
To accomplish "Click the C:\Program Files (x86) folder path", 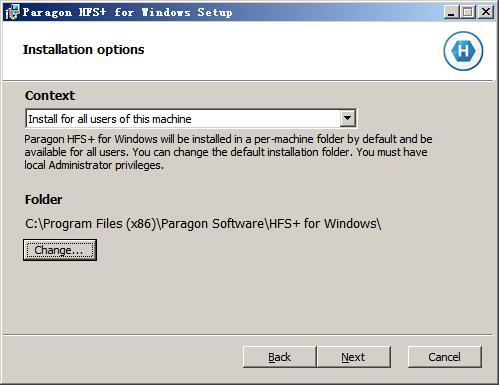I will pyautogui.click(x=203, y=224).
